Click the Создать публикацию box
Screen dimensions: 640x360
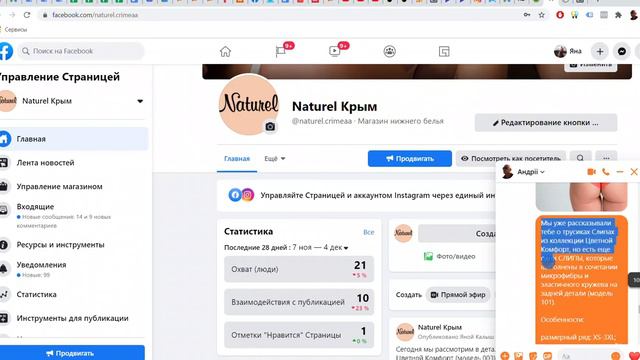point(457,233)
